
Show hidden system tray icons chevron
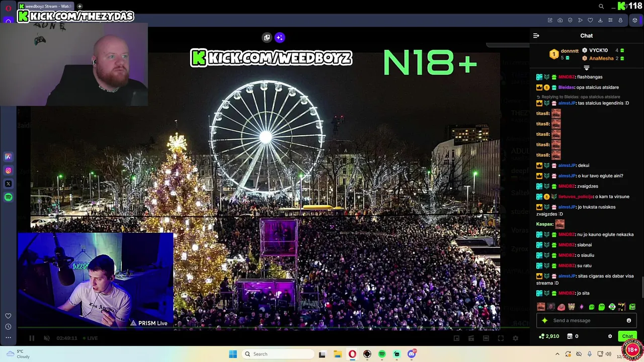click(557, 354)
